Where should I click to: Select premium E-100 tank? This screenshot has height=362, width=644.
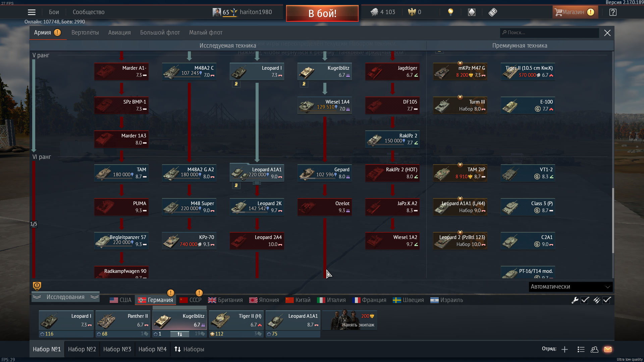(528, 106)
